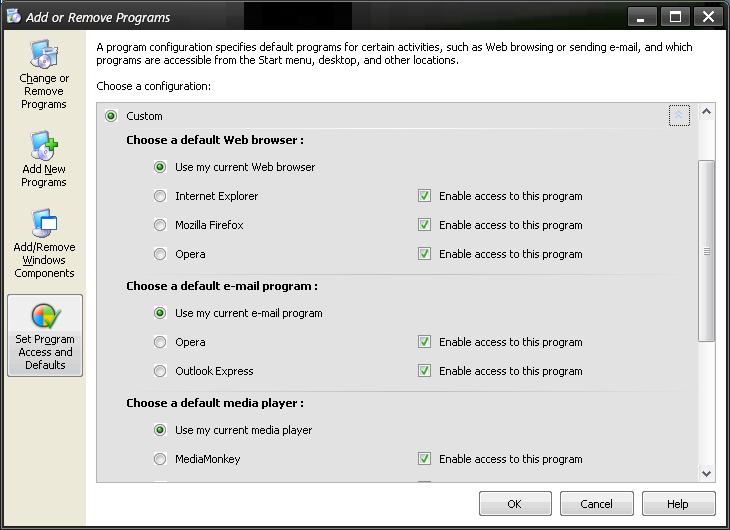The image size is (730, 530).
Task: Toggle Enable access checkbox for Outlook Express
Action: tap(424, 371)
